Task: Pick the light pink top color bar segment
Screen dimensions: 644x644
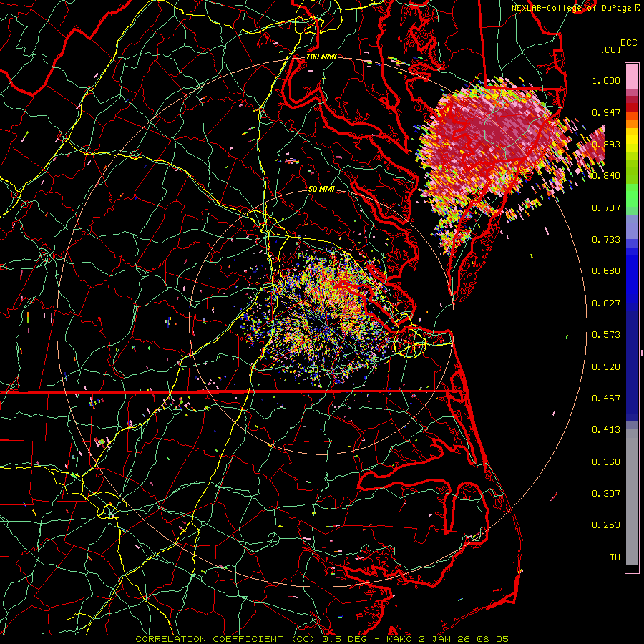Action: pyautogui.click(x=632, y=77)
